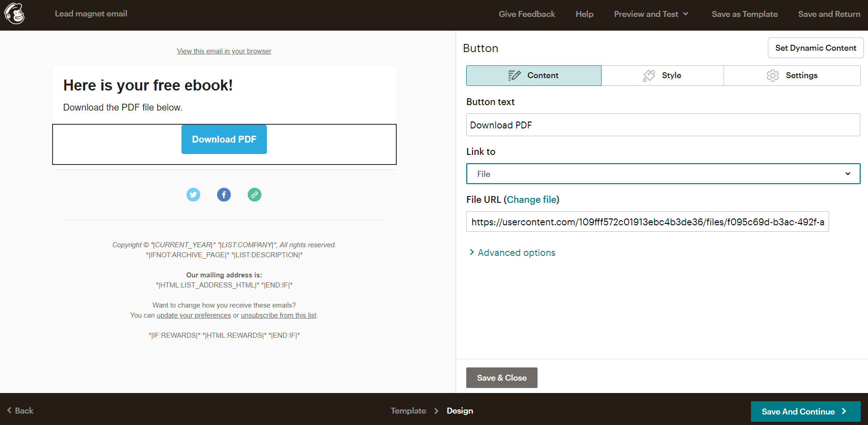Open the Link to File dropdown
This screenshot has height=425, width=868.
[x=663, y=174]
